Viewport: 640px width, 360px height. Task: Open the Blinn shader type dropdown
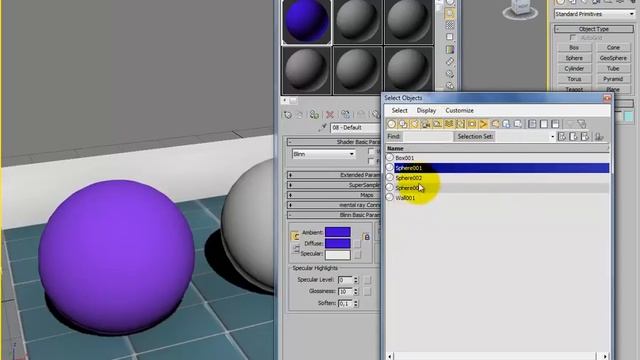tap(323, 154)
